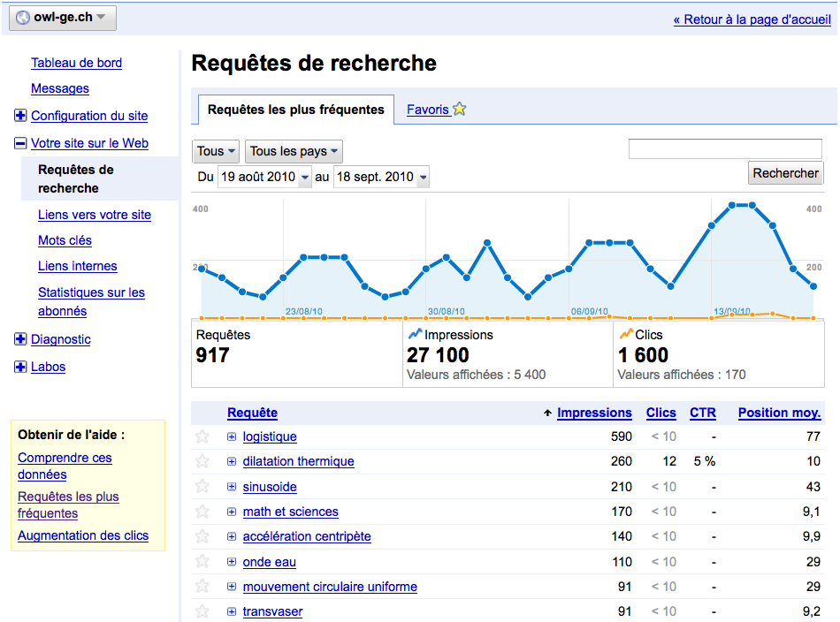Open 'Retour à la page d'accueil' link
Screen dimensions: 840x622
[752, 19]
